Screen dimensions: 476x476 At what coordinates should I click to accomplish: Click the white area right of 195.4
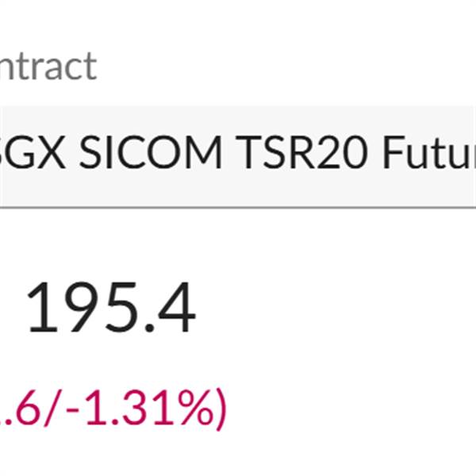(333, 310)
